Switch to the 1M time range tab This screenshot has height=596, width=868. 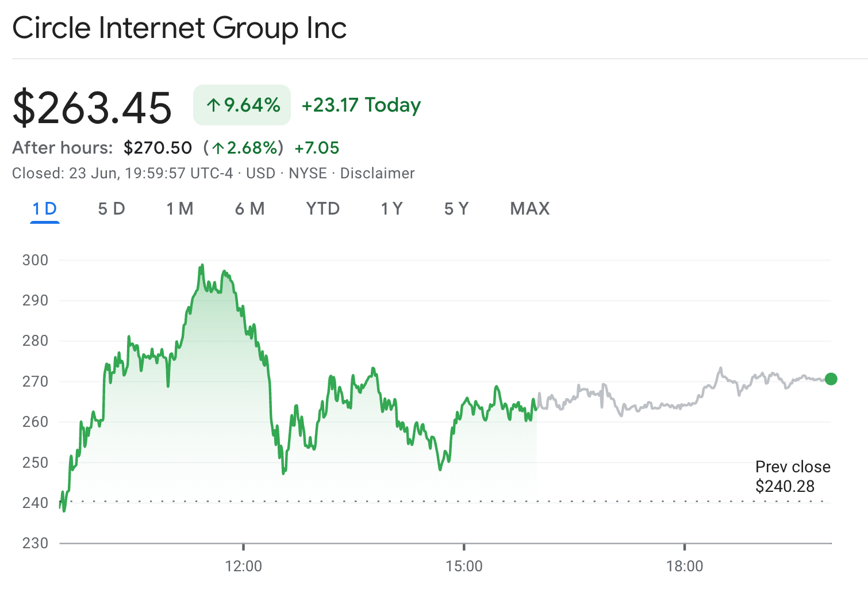coord(179,209)
